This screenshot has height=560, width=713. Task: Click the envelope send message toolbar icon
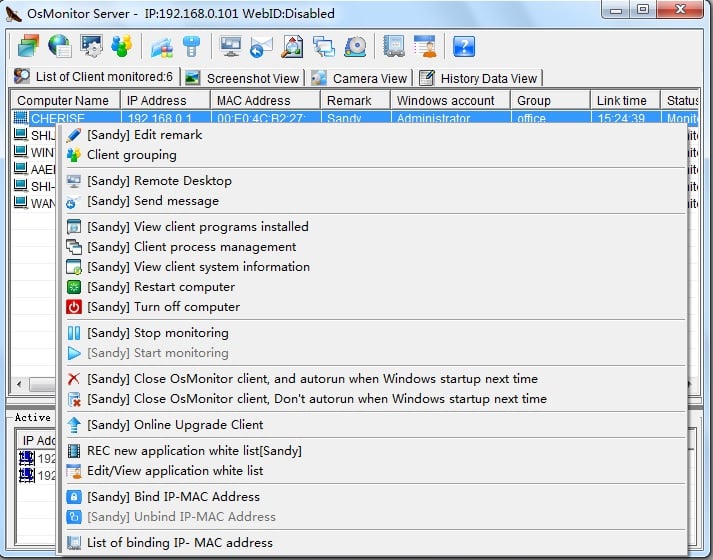[261, 46]
